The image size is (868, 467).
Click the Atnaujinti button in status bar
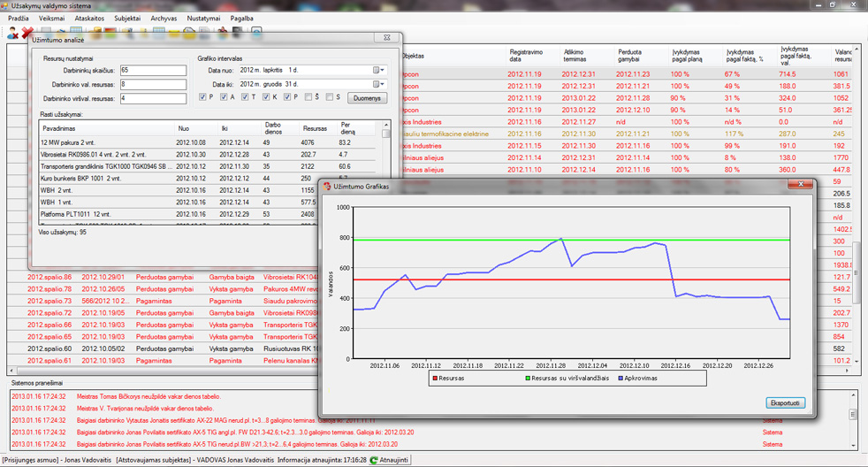coord(390,460)
